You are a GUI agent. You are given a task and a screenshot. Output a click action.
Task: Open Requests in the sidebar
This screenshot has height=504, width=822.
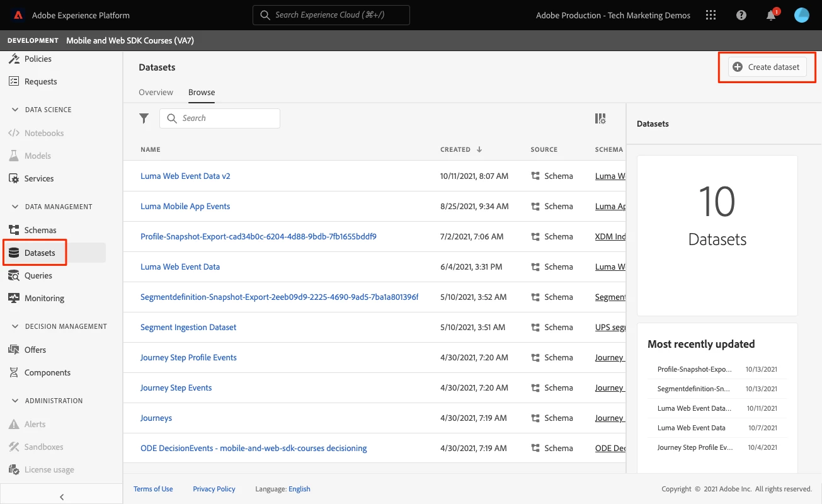[40, 81]
